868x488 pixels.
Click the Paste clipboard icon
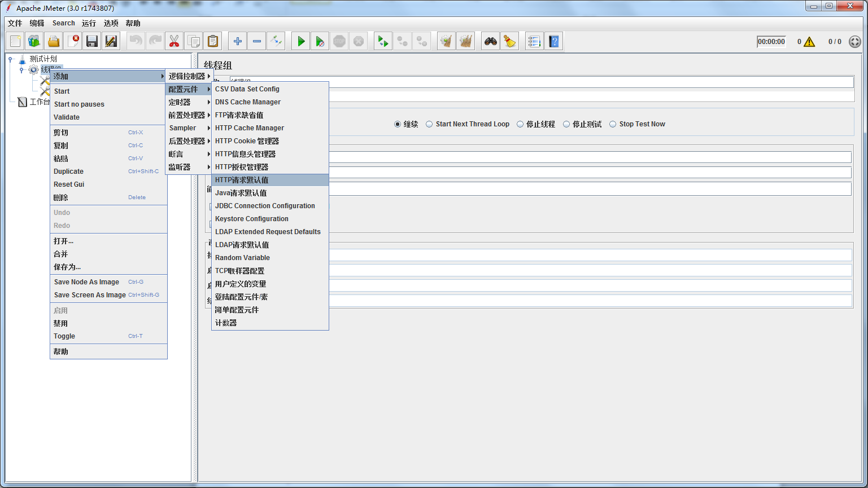(x=213, y=41)
